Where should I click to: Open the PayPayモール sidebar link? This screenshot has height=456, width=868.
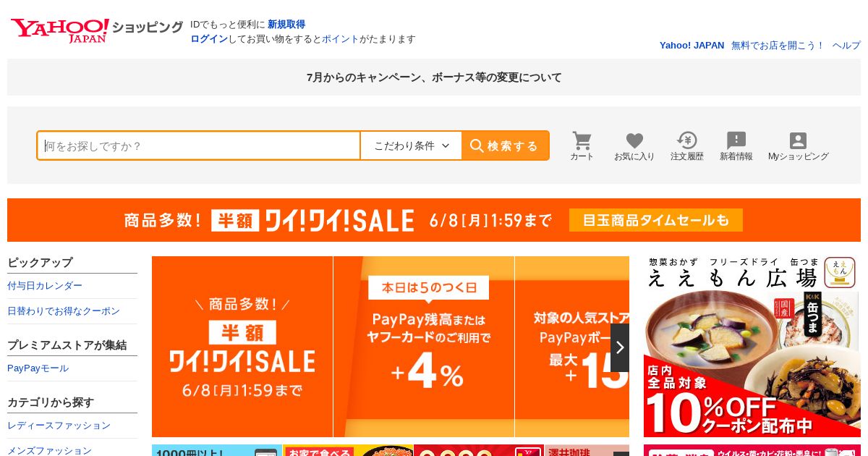point(38,368)
